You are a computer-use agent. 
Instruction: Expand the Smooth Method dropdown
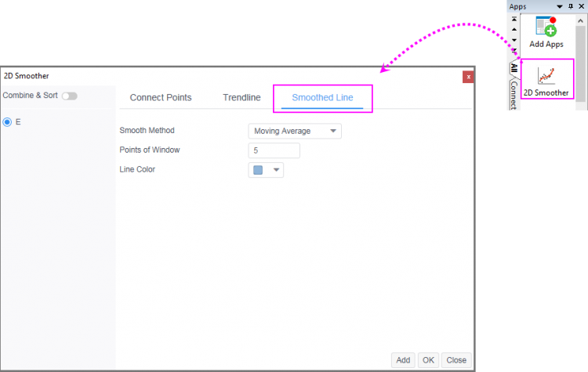(x=295, y=131)
